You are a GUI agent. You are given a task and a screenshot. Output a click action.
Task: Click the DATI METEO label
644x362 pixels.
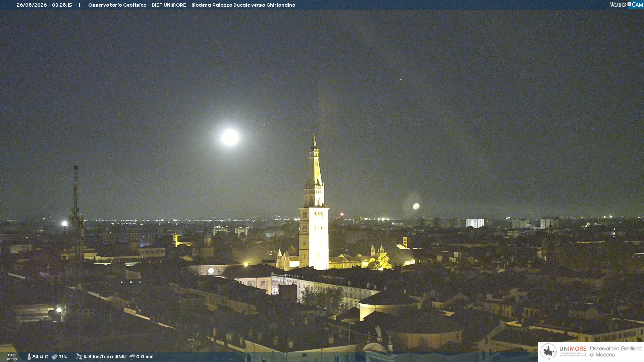[x=12, y=357]
